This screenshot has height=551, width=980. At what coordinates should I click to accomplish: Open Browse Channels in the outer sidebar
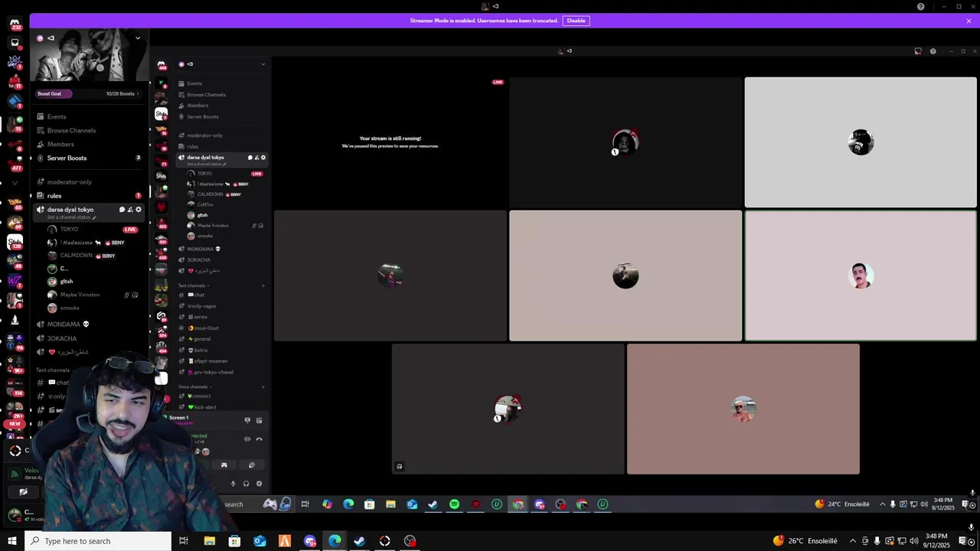(x=71, y=130)
